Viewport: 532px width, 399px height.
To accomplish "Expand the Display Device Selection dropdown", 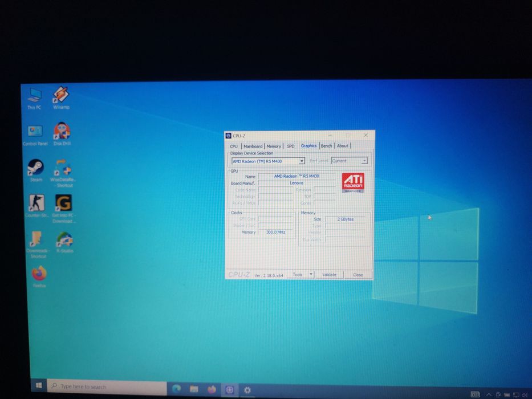I will 302,161.
